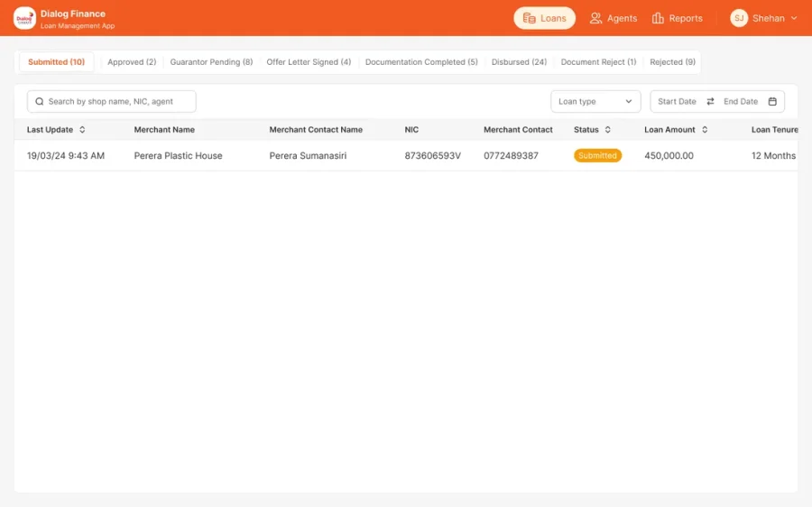Click Perera Plastic House merchant name
The width and height of the screenshot is (812, 507).
click(178, 155)
